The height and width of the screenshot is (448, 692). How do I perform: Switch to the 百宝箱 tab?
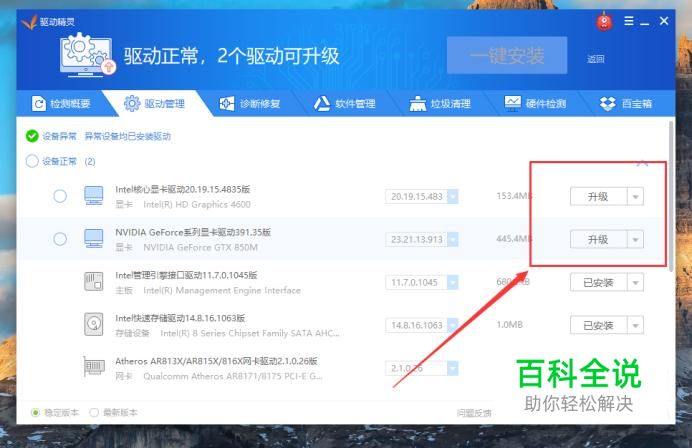tap(626, 104)
